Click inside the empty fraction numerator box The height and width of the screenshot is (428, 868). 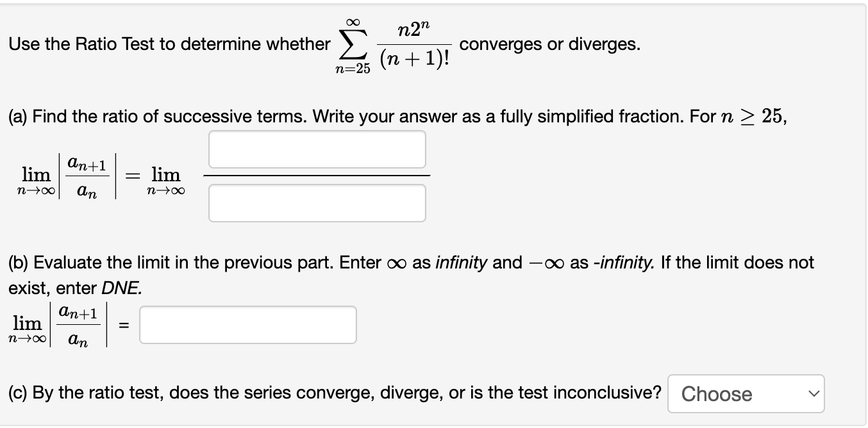(x=317, y=149)
